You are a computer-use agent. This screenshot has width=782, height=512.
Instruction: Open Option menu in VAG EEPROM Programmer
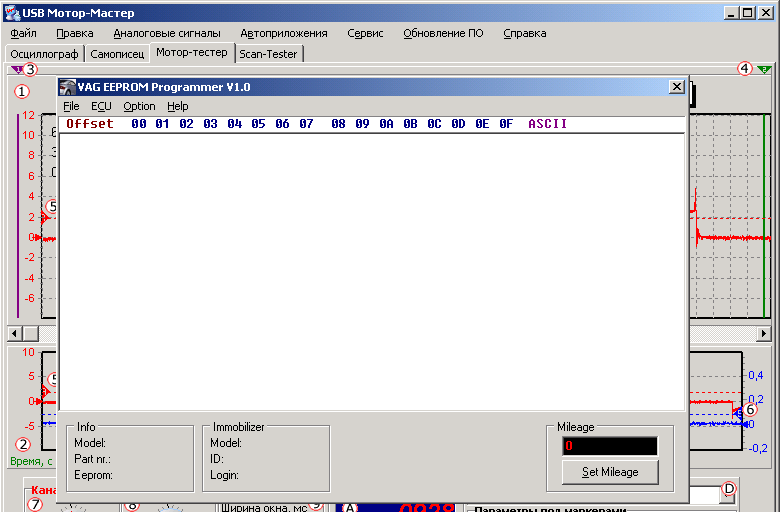pos(139,106)
